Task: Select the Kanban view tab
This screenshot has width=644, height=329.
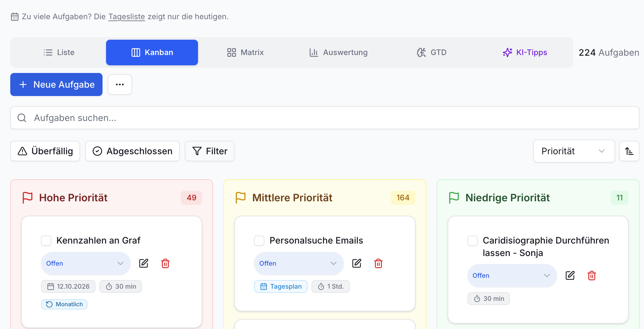Action: pos(152,52)
